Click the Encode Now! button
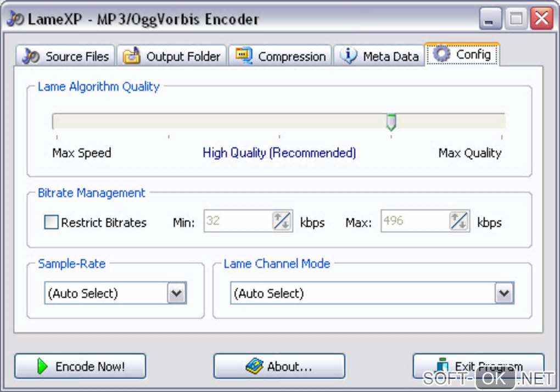Viewport: 560px width, 392px height. point(80,366)
